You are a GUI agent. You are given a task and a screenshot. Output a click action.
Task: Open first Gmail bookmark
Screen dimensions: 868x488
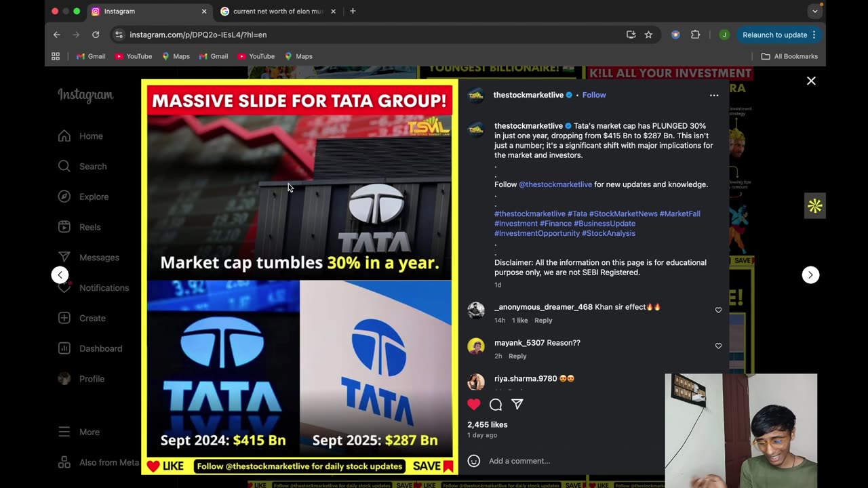[91, 56]
